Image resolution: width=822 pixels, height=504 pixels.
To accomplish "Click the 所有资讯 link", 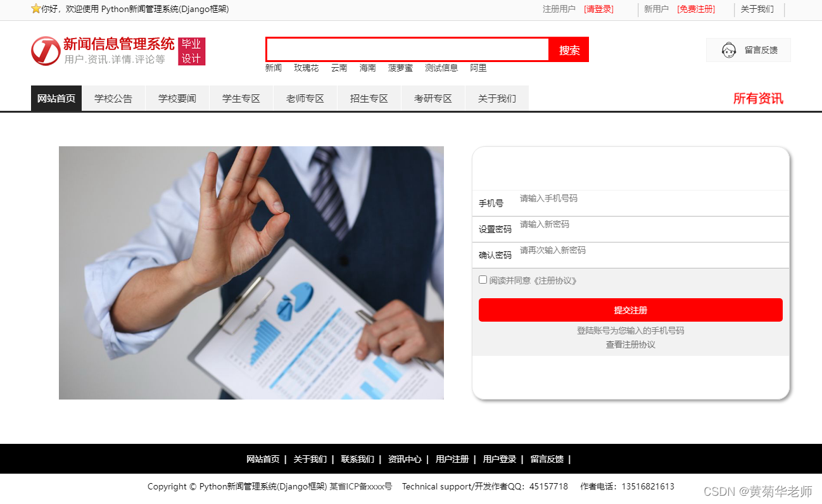I will point(758,98).
